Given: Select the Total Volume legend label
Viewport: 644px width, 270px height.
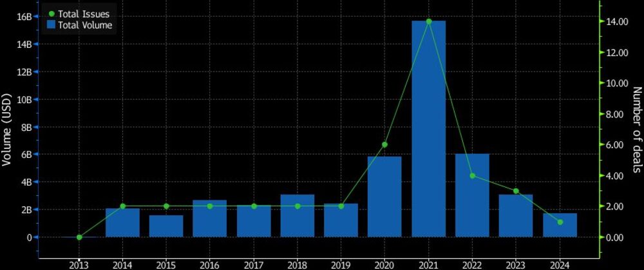Looking at the screenshot, I should 84,25.
